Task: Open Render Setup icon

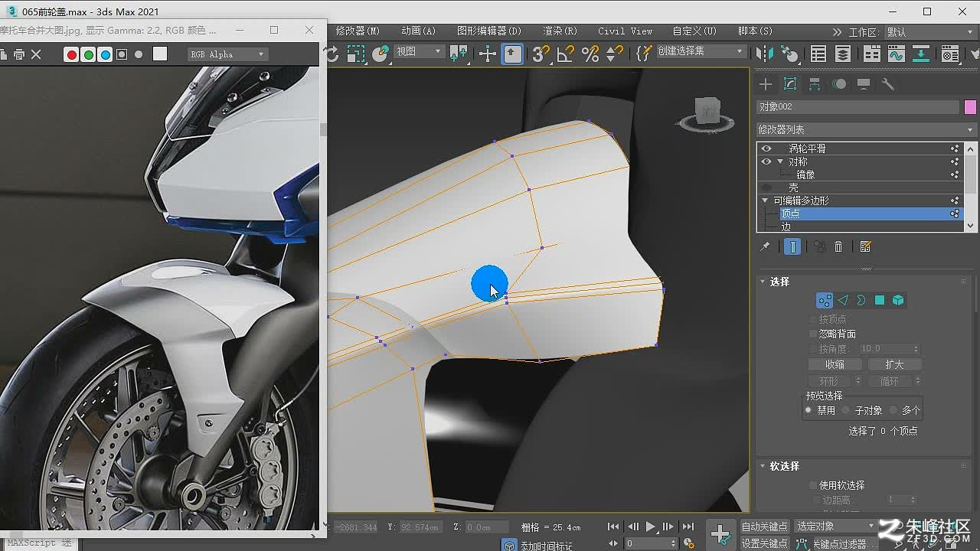Action: pyautogui.click(x=950, y=54)
